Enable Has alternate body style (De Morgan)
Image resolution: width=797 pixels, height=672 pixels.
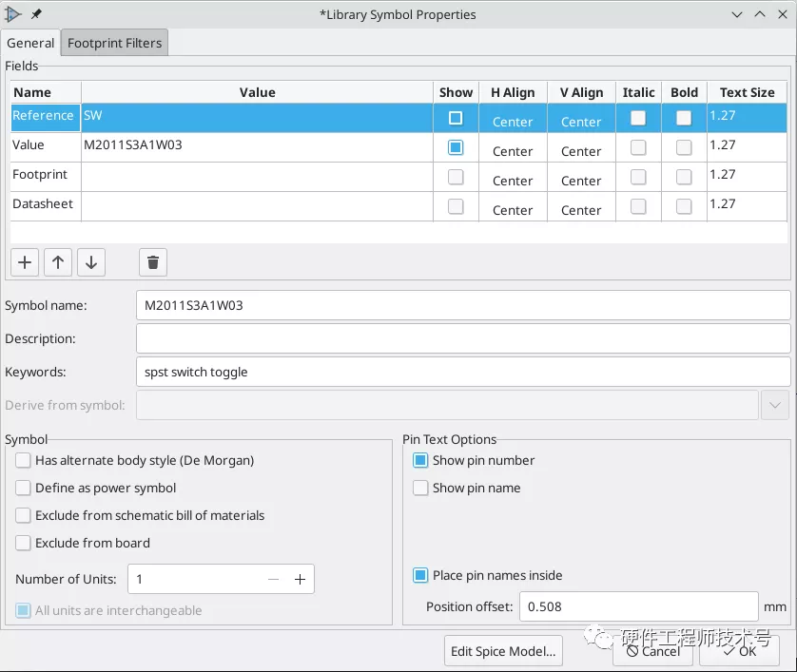coord(23,460)
